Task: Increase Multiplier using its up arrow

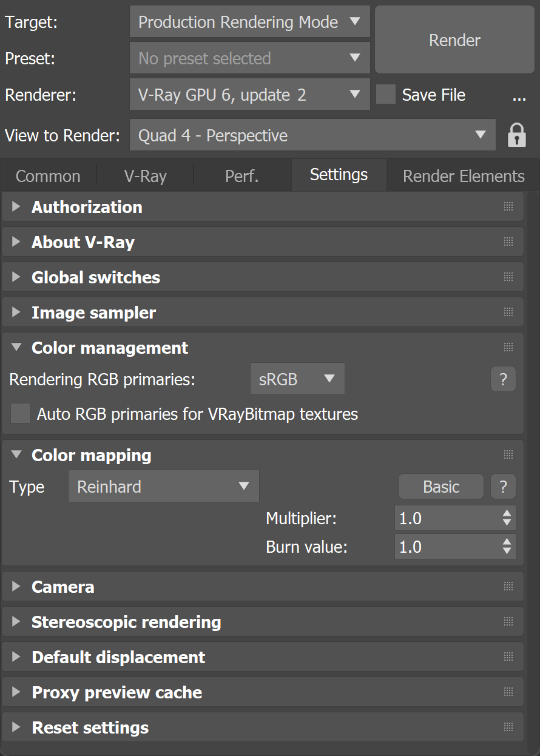Action: pos(506,514)
